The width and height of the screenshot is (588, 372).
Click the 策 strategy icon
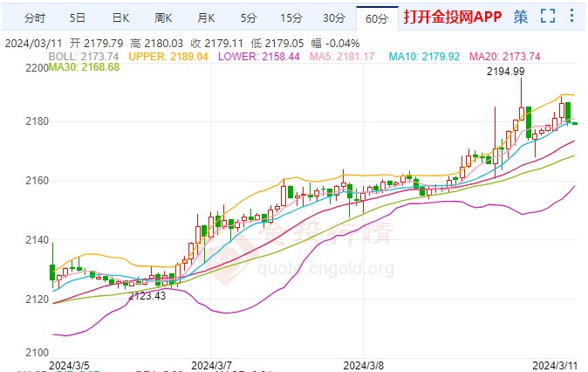[521, 17]
